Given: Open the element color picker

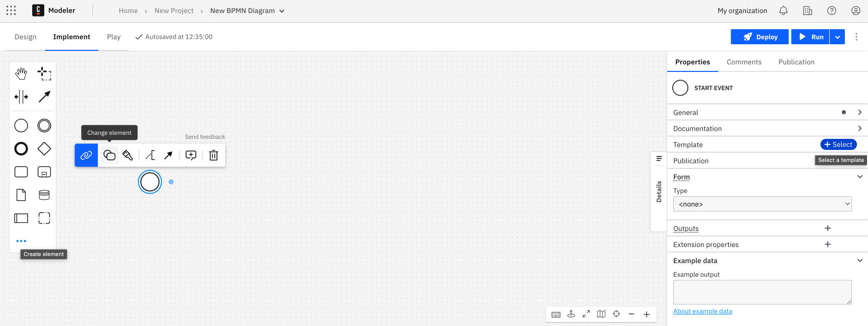Looking at the screenshot, I should (x=128, y=155).
